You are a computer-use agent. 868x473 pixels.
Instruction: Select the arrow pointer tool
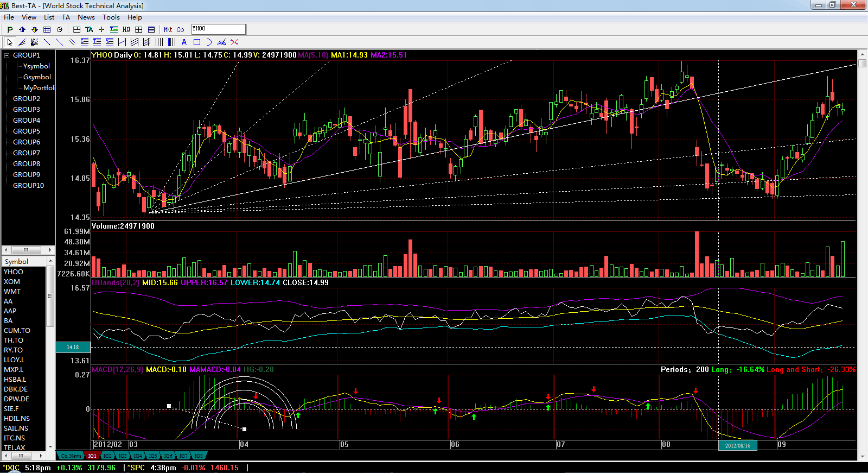click(10, 42)
